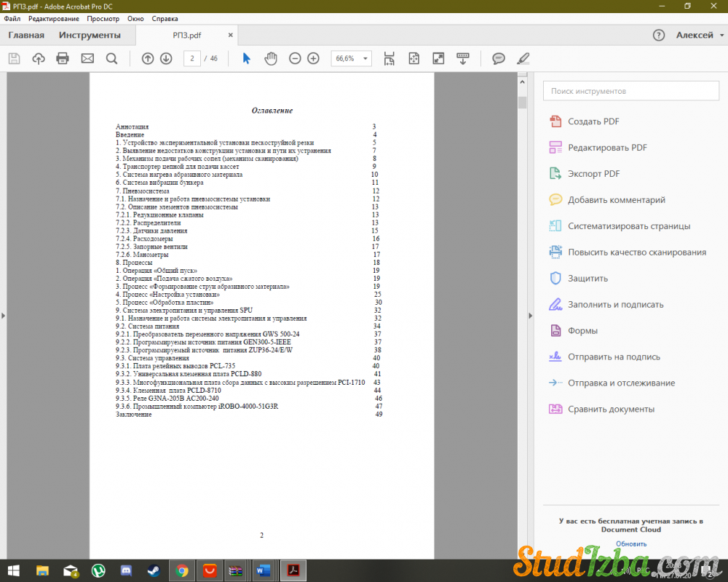Open Google Chrome from the taskbar
This screenshot has width=728, height=582.
point(181,571)
